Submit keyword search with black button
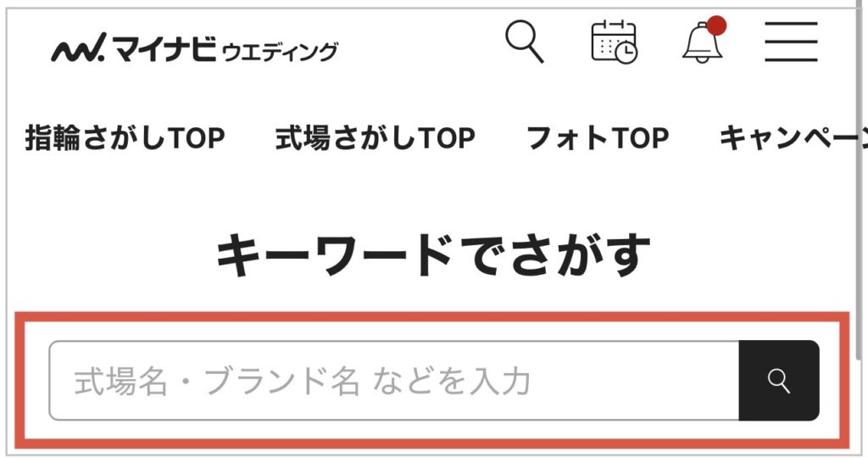Image resolution: width=868 pixels, height=458 pixels. click(779, 381)
